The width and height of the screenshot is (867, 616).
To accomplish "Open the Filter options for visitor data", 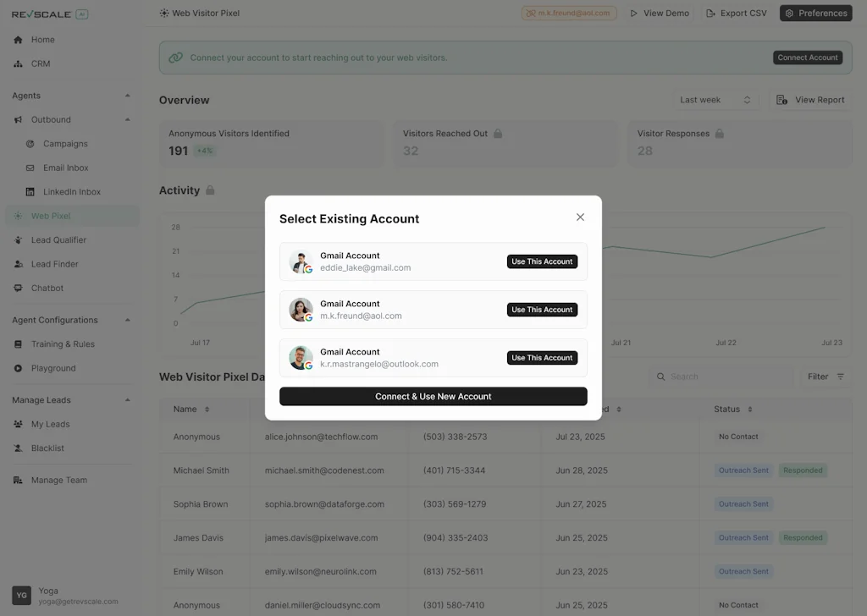I will click(824, 376).
